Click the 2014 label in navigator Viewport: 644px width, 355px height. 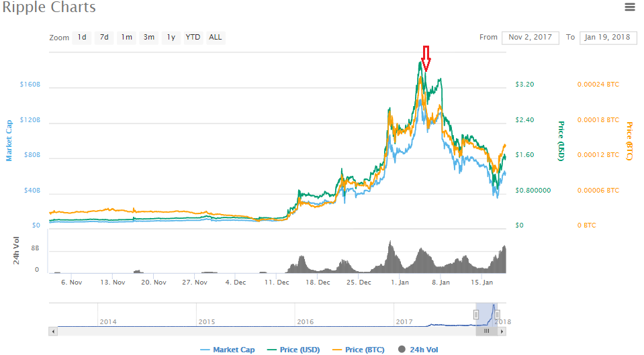click(x=108, y=321)
